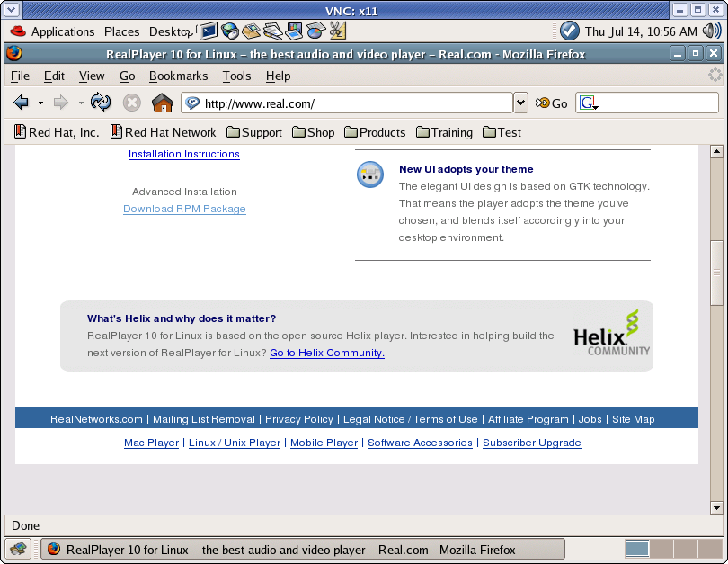Viewport: 728px width, 564px height.
Task: Click the Download RPM Package link
Action: 184,209
